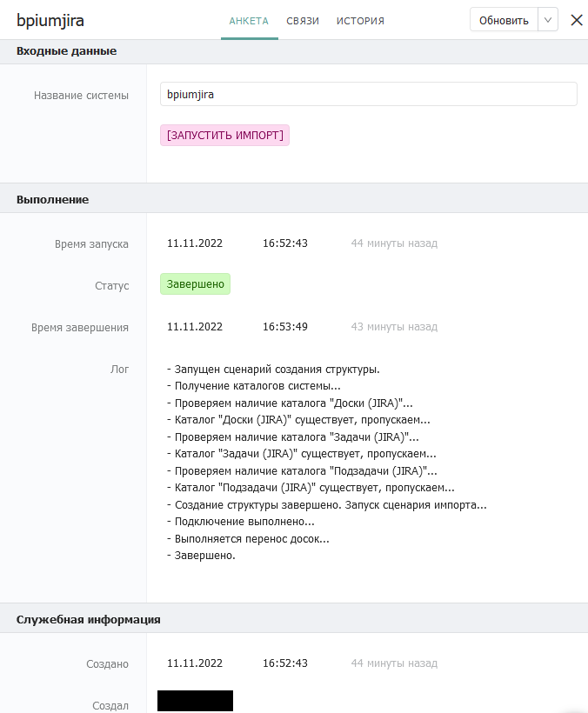This screenshot has width=588, height=713.
Task: Click the [ЗАПУСТИТЬ ИМПОРТ] button
Action: click(x=224, y=135)
